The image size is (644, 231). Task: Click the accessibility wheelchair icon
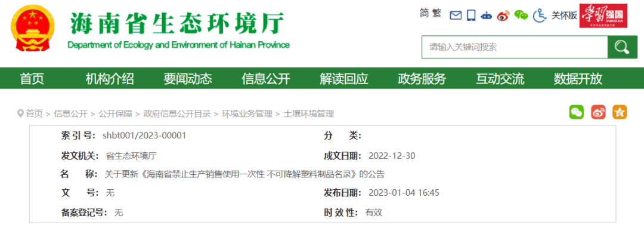coord(540,16)
